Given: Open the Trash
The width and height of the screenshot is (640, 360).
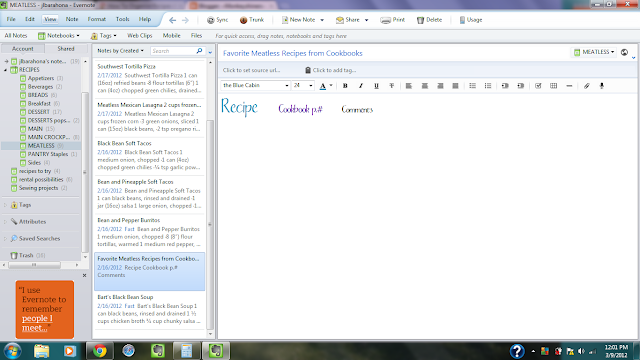Looking at the screenshot, I should tap(26, 256).
